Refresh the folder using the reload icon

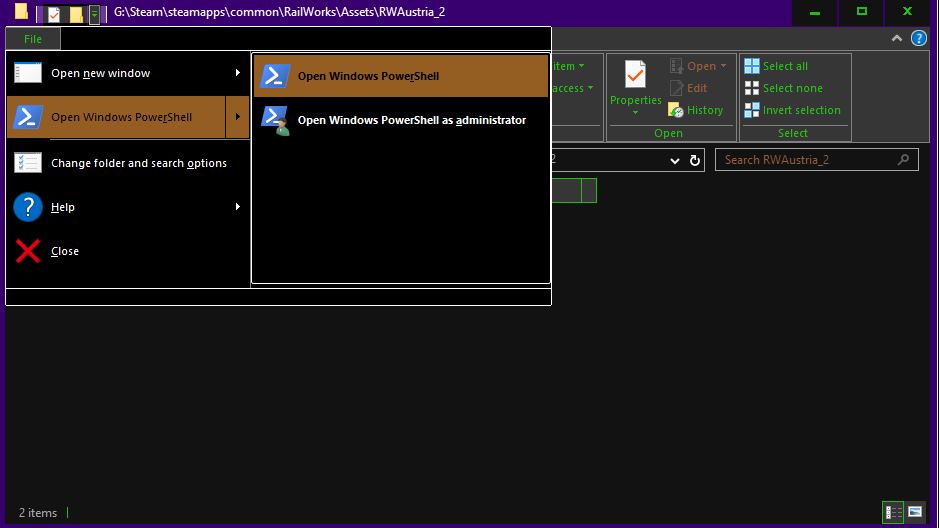pos(695,160)
